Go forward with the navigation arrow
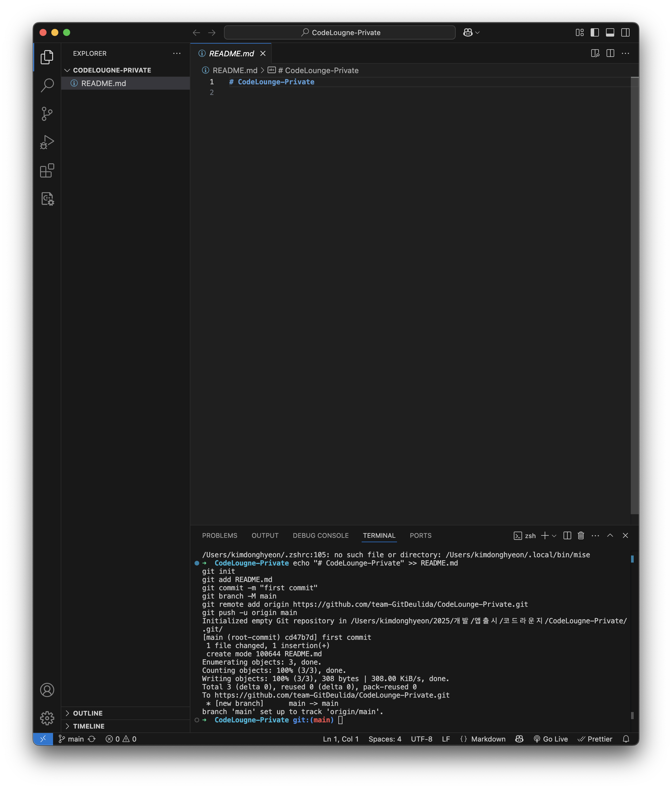Viewport: 672px width, 789px height. point(212,33)
